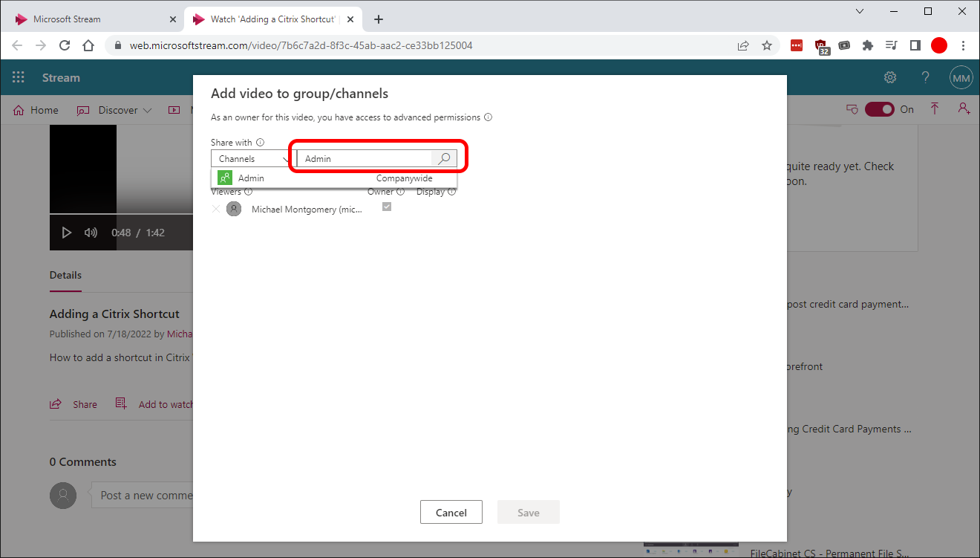Turn off the On toggle switch
Image resolution: width=980 pixels, height=558 pixels.
[880, 109]
